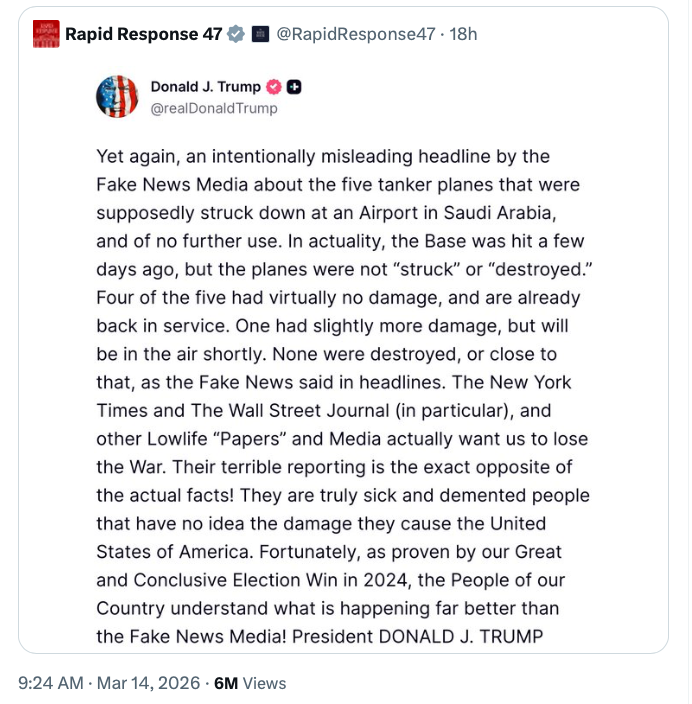
Task: Click the black plus badge beside Donald J. Trump
Action: pos(294,87)
